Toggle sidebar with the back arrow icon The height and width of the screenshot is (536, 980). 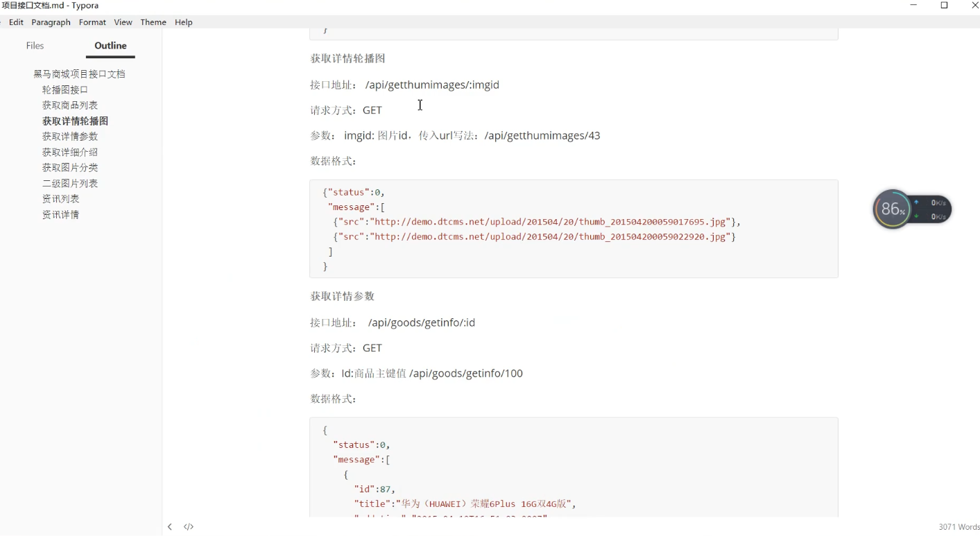170,527
